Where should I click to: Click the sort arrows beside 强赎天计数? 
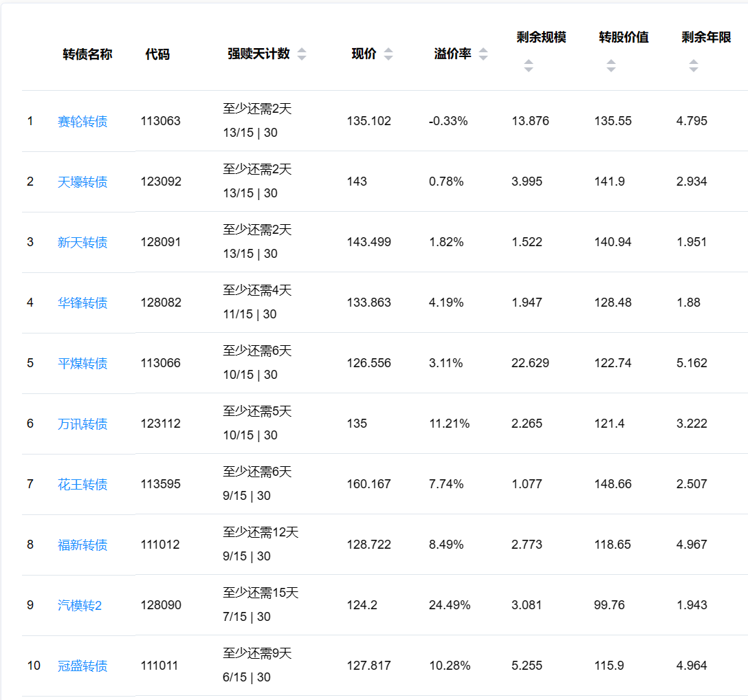point(301,54)
